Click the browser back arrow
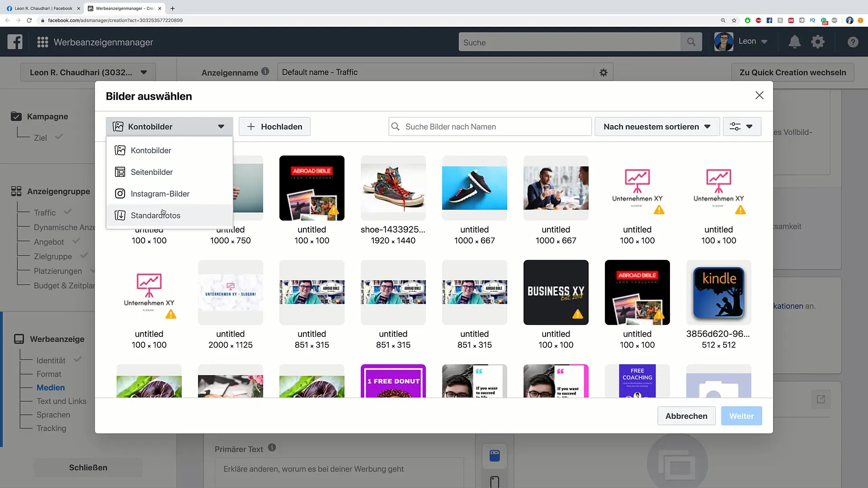The width and height of the screenshot is (868, 488). pyautogui.click(x=7, y=20)
